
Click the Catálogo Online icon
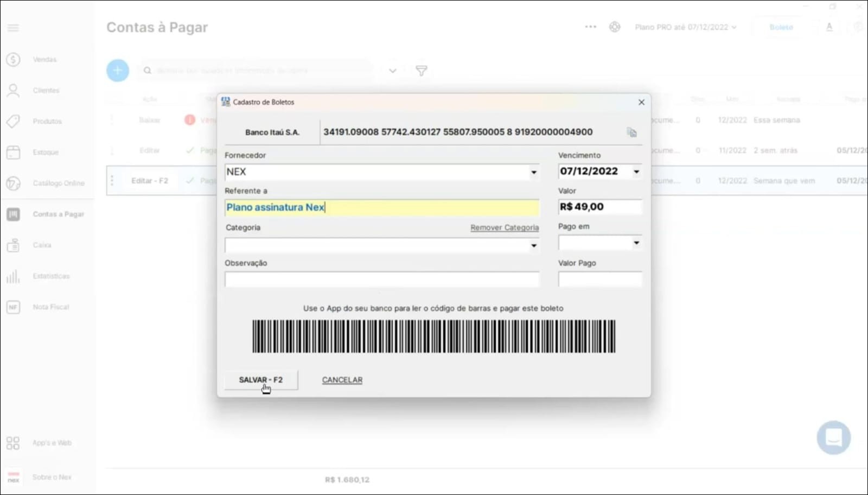click(13, 183)
